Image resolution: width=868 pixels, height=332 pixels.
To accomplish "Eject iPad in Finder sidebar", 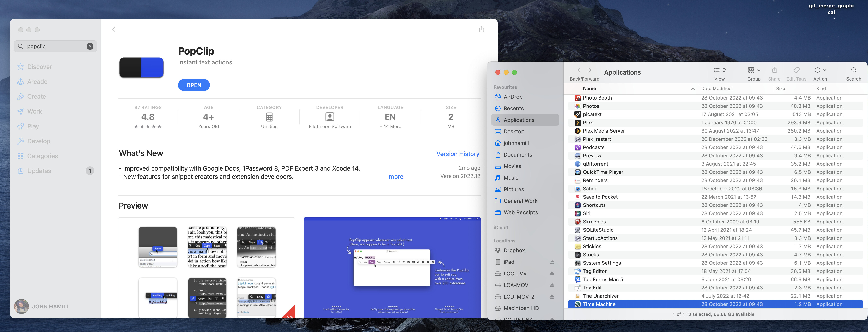I will pos(552,262).
